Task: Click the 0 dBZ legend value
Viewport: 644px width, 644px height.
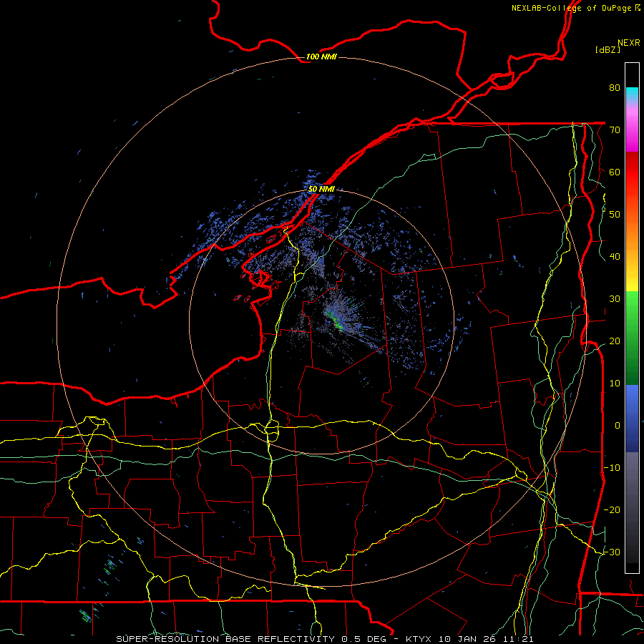Action: [618, 426]
